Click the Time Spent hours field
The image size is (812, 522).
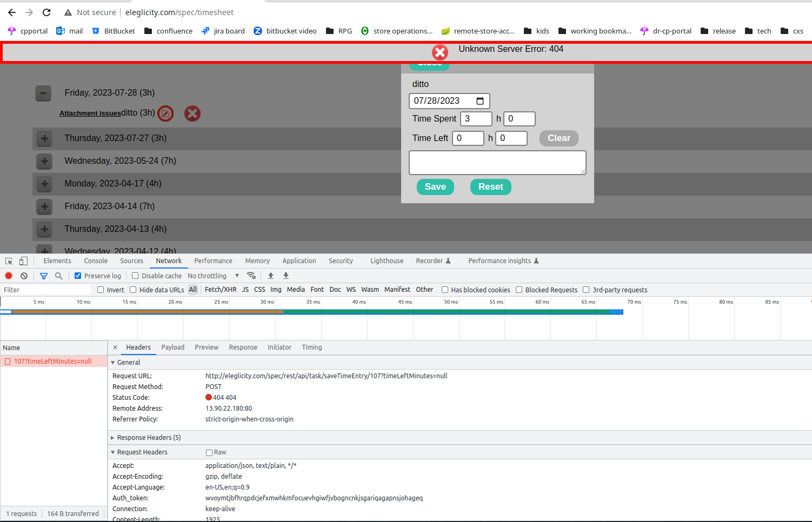pos(476,119)
